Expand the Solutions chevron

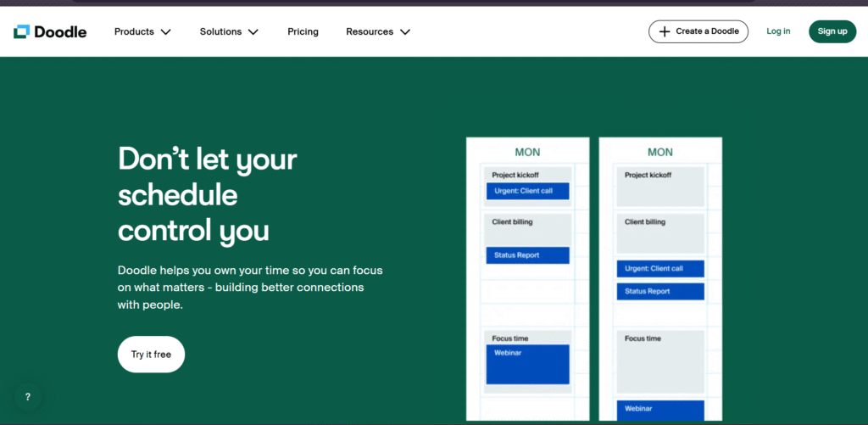tap(253, 32)
